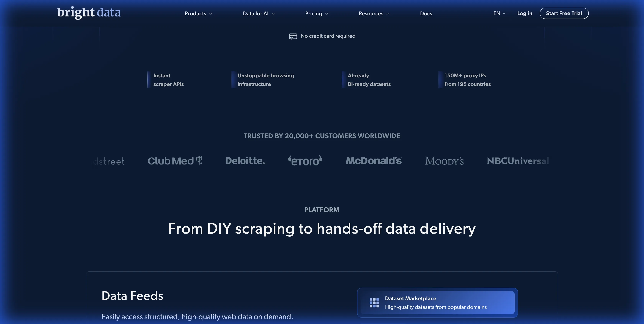
Task: Click the Club Med logo
Action: coord(175,161)
